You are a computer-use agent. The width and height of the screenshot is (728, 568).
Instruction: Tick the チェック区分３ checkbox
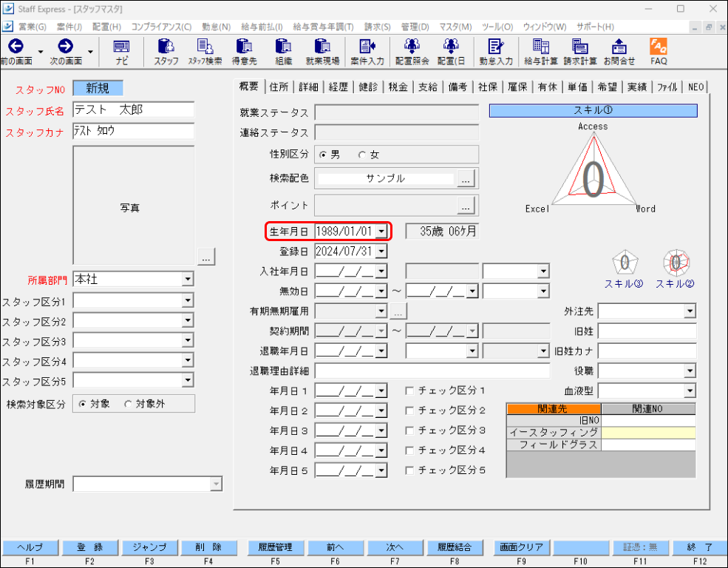409,430
